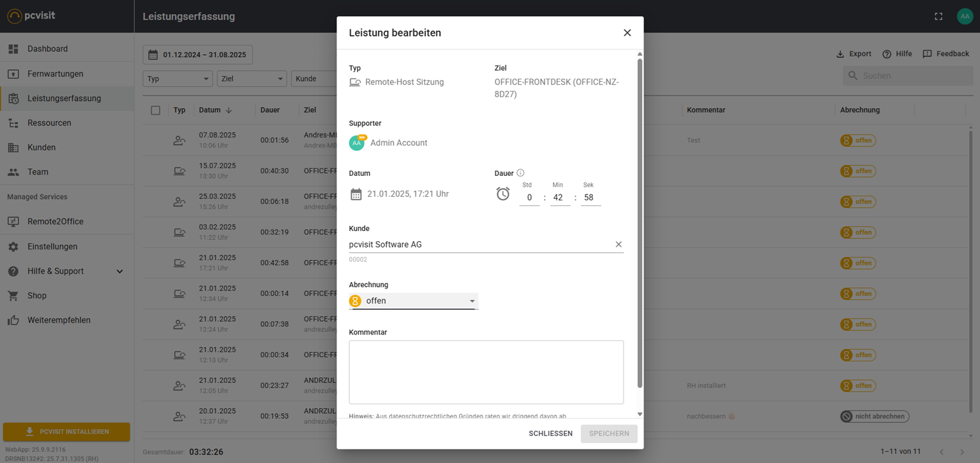Close the Leistung bearbeiten dialog
The height and width of the screenshot is (463, 980).
tap(627, 33)
